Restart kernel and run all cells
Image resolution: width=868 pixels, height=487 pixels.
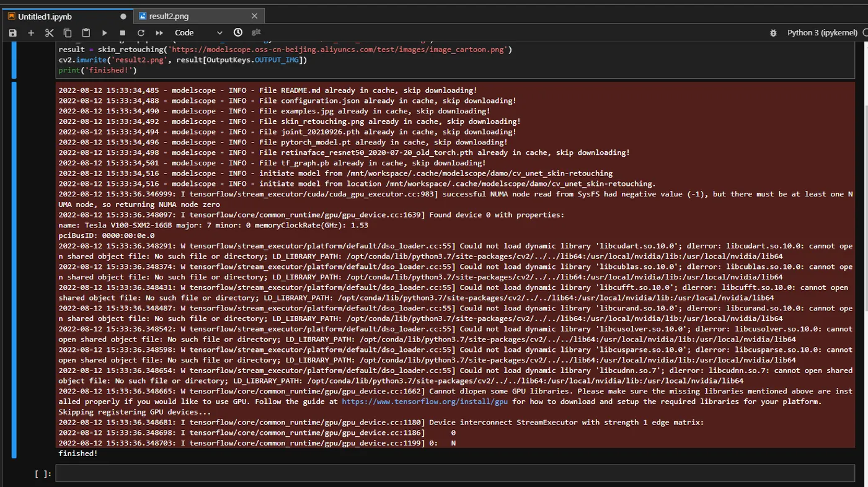pos(159,33)
